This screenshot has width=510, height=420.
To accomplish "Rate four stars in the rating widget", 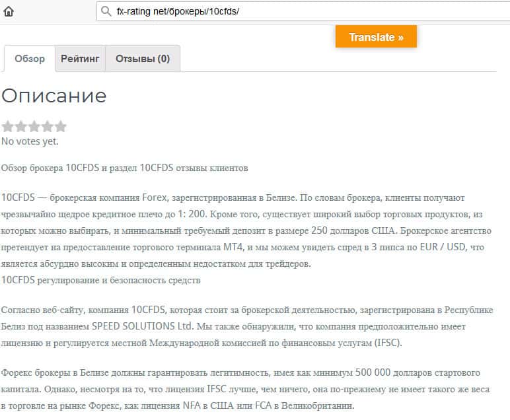I will click(x=47, y=126).
